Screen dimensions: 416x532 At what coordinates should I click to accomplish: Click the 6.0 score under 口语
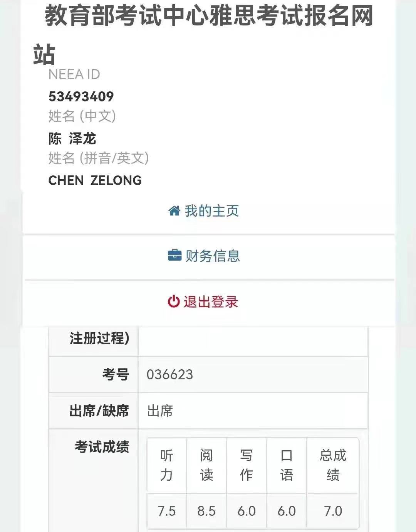click(287, 511)
